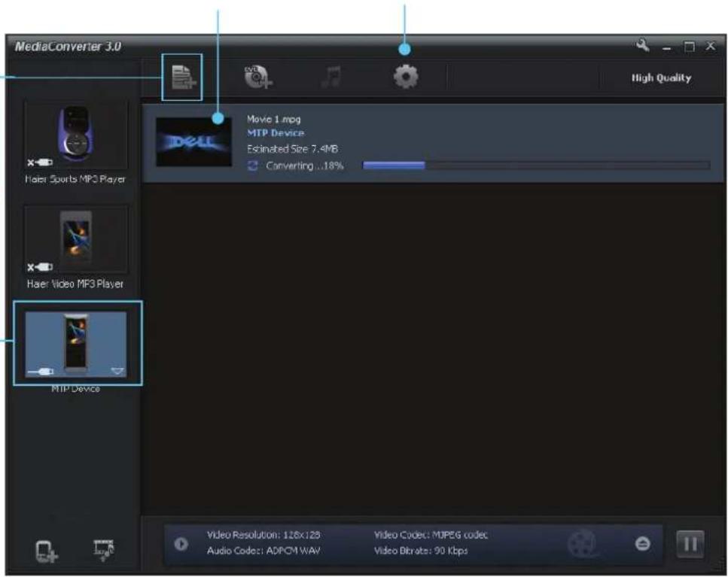Click the Video Codec: MJPEG codec text
This screenshot has width=728, height=577.
[431, 535]
